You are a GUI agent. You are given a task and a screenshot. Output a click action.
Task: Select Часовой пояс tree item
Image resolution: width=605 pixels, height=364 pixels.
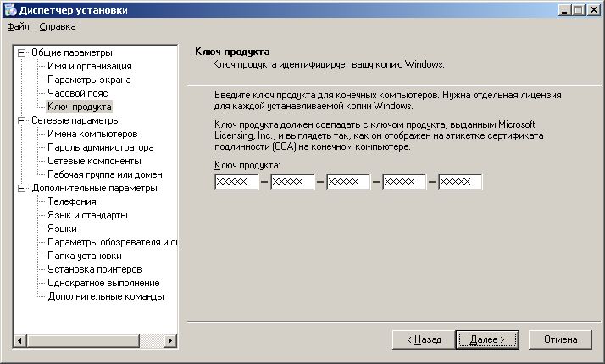pos(78,93)
